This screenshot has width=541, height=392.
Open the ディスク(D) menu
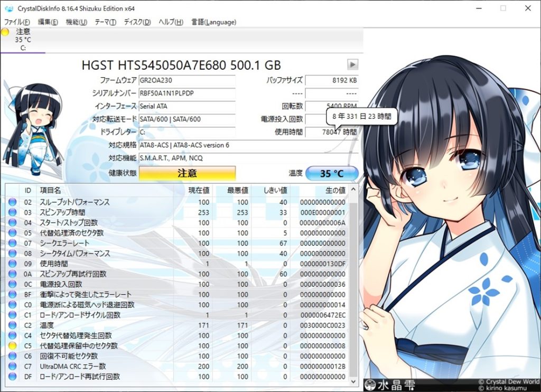[x=137, y=22]
